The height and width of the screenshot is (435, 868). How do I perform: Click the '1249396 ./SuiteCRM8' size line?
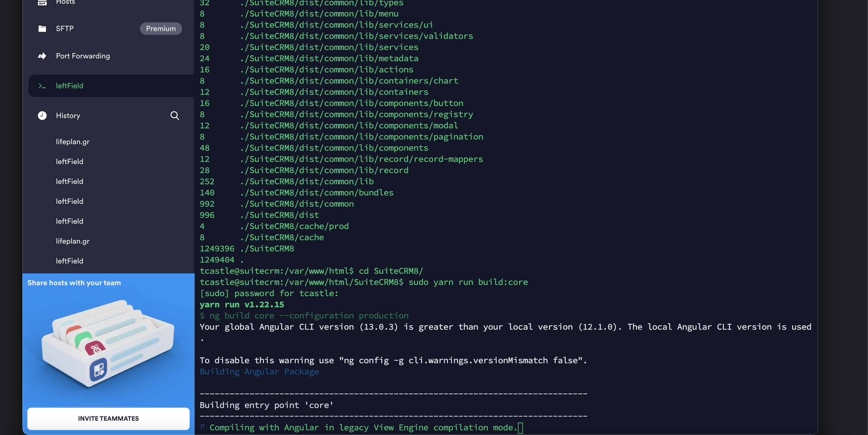pos(247,249)
